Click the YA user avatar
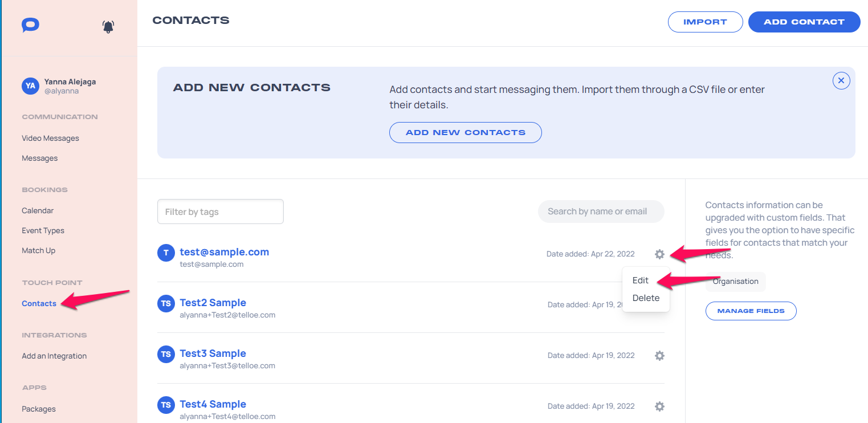This screenshot has height=423, width=868. pyautogui.click(x=30, y=86)
